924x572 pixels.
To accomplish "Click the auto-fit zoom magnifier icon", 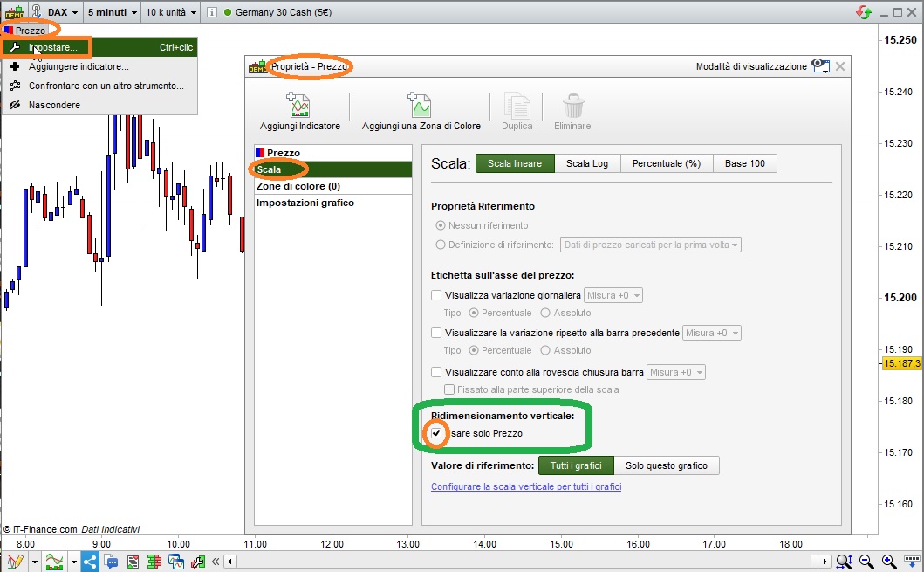I will click(x=844, y=562).
